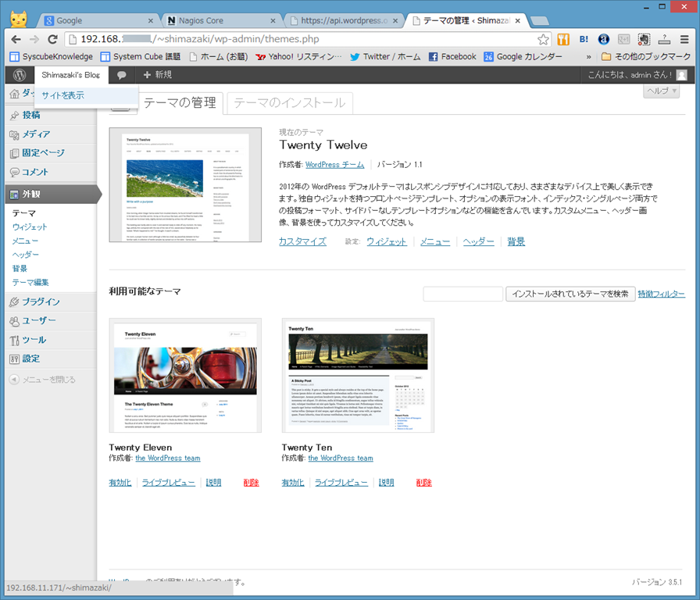
Task: Open ライブプレビュー for Twenty Ten
Action: click(x=341, y=483)
